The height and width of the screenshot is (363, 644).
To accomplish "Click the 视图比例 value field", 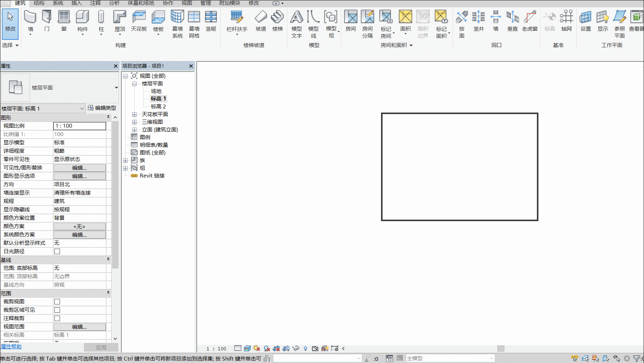I will (79, 126).
